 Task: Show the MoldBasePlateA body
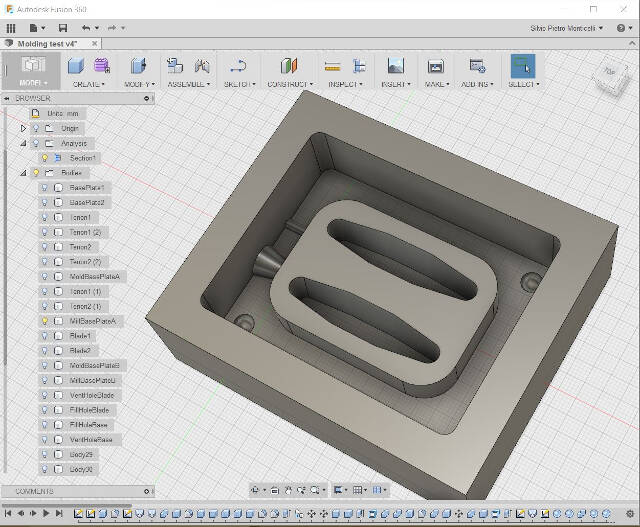coord(45,276)
